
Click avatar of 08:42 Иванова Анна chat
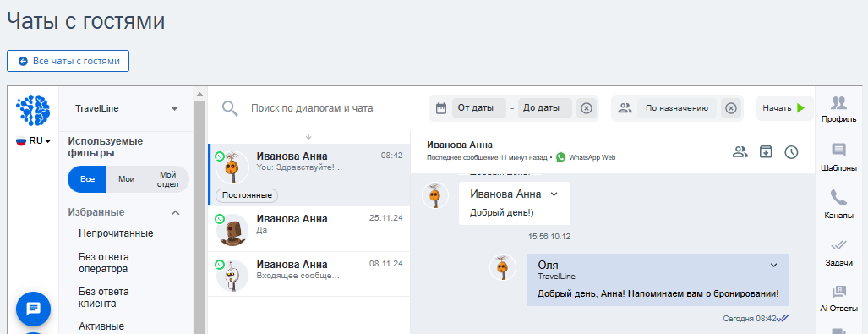(x=232, y=167)
